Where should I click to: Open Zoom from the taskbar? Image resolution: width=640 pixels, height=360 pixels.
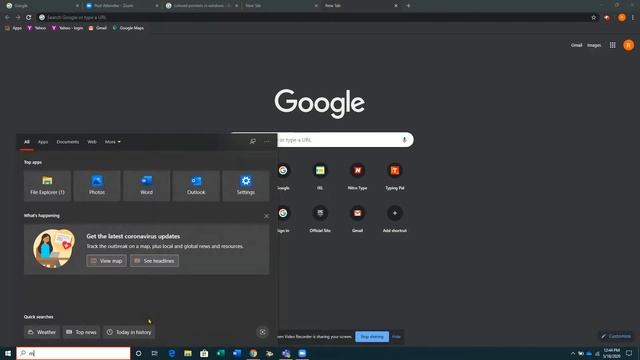(x=302, y=353)
